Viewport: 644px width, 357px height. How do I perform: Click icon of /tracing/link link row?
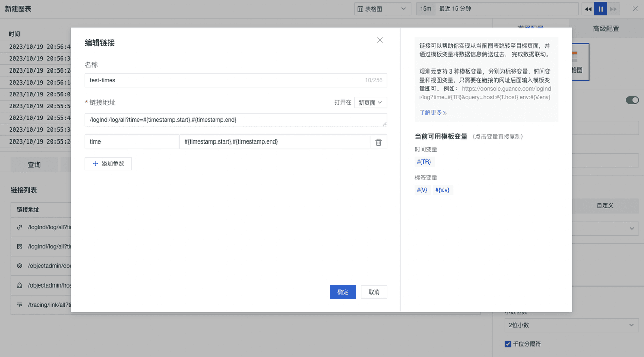[20, 305]
